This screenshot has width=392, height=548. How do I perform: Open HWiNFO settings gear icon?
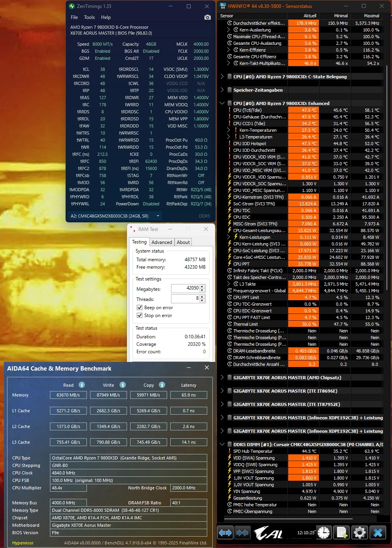[x=359, y=533]
